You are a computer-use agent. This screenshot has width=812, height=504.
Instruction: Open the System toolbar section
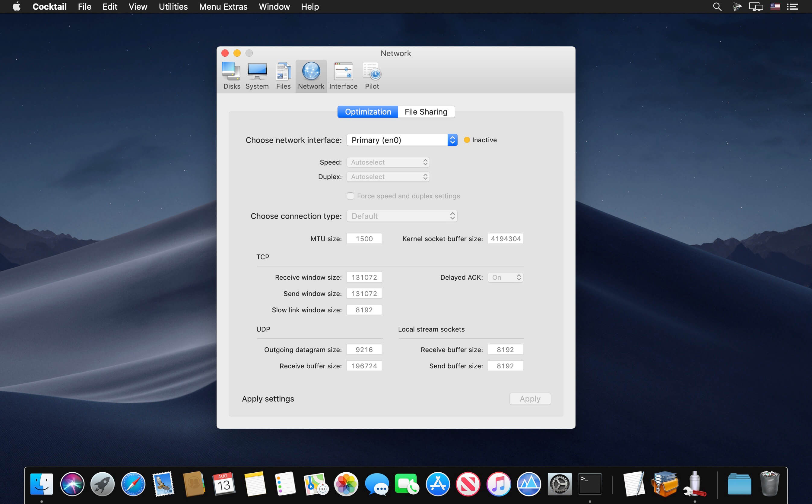tap(257, 76)
